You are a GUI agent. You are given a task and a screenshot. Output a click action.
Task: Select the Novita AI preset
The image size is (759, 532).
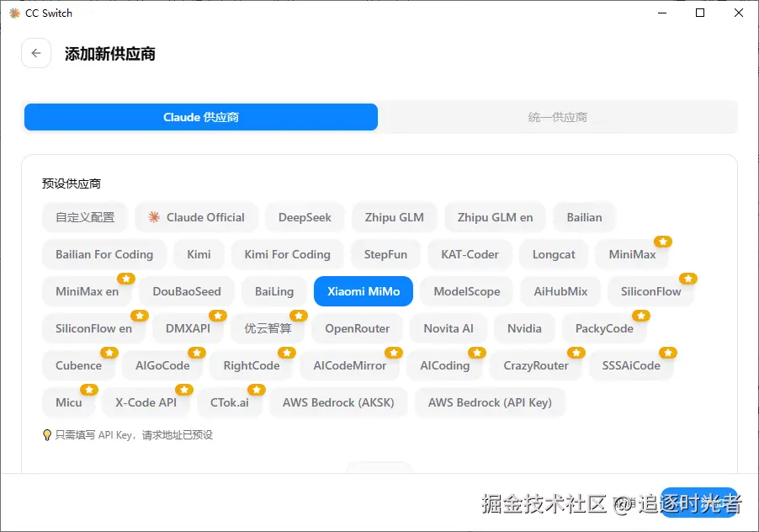(x=448, y=328)
